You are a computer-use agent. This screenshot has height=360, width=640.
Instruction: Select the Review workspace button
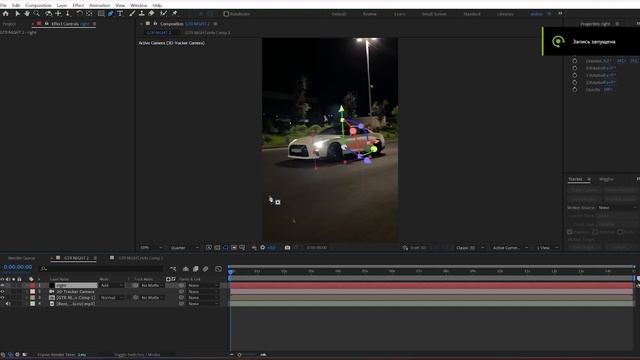[369, 14]
